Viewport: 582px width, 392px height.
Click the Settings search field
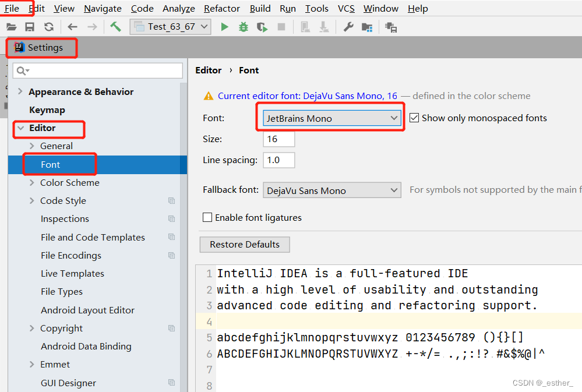[98, 70]
